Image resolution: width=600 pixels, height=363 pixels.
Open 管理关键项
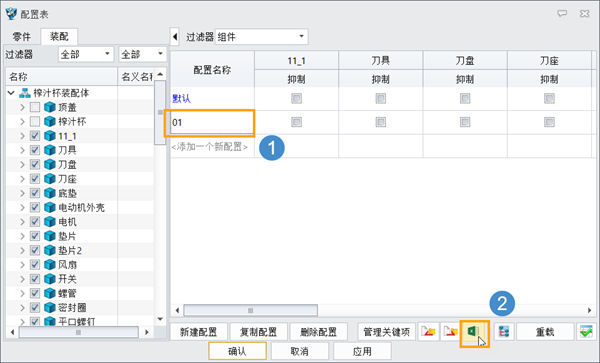pos(386,332)
